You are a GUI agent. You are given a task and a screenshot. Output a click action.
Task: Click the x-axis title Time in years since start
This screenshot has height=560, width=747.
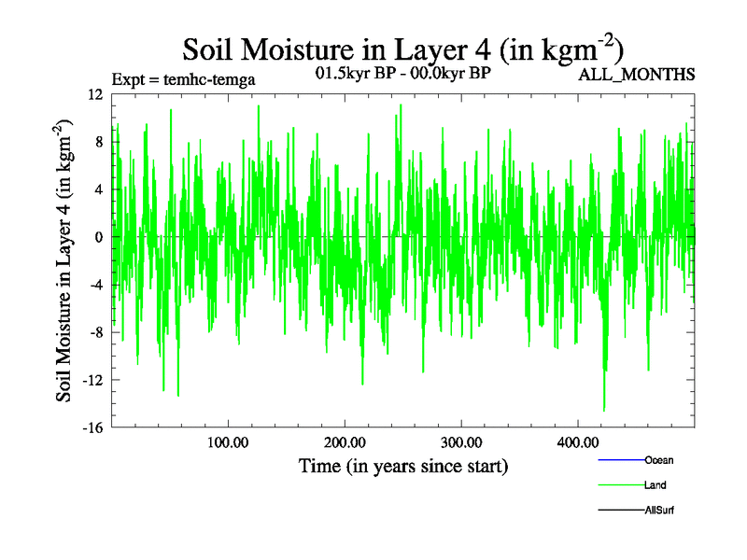pyautogui.click(x=403, y=465)
